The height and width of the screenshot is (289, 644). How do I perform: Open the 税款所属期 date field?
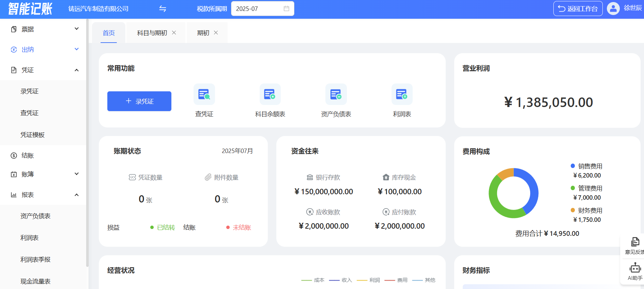click(262, 9)
